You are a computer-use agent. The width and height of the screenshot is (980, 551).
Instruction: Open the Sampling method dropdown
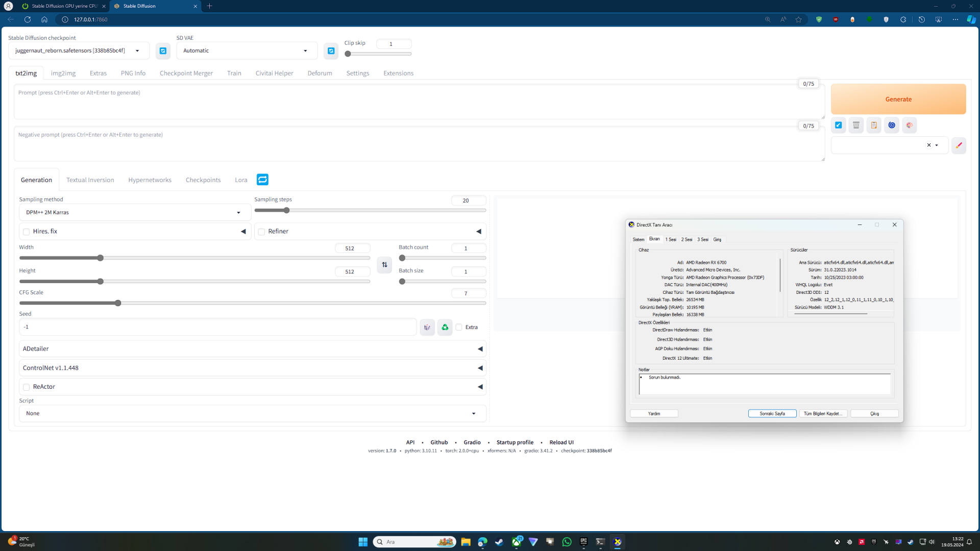[135, 213]
